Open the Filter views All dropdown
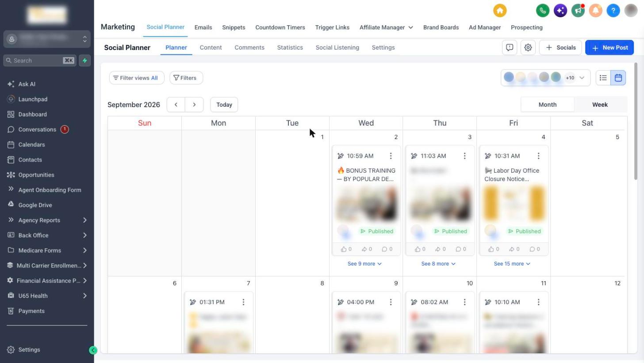The height and width of the screenshot is (363, 644). click(137, 78)
